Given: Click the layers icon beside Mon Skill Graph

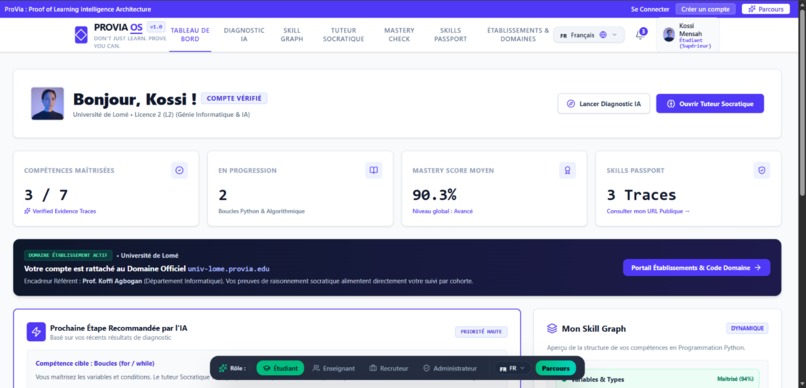Looking at the screenshot, I should point(552,328).
